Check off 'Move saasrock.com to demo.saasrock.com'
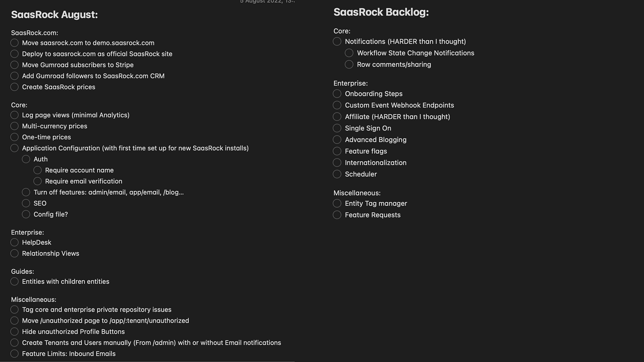This screenshot has height=362, width=644. 14,43
